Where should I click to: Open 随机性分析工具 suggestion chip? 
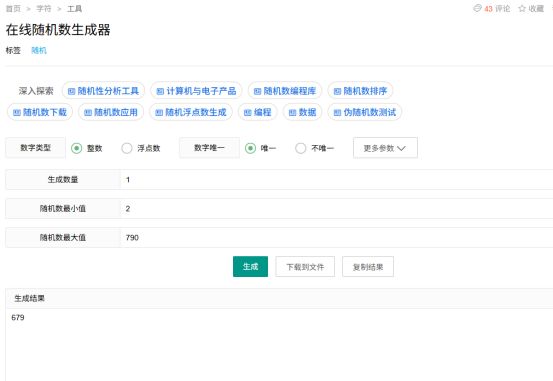pyautogui.click(x=103, y=91)
